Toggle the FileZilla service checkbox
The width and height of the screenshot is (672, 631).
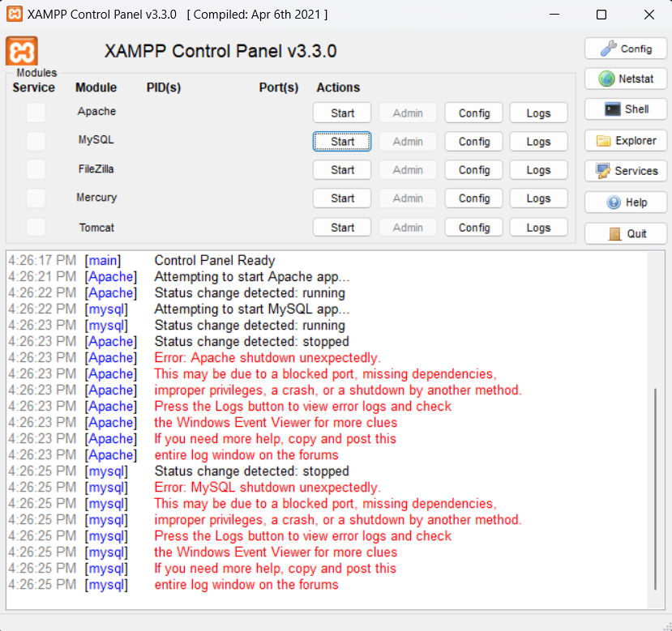tap(36, 169)
